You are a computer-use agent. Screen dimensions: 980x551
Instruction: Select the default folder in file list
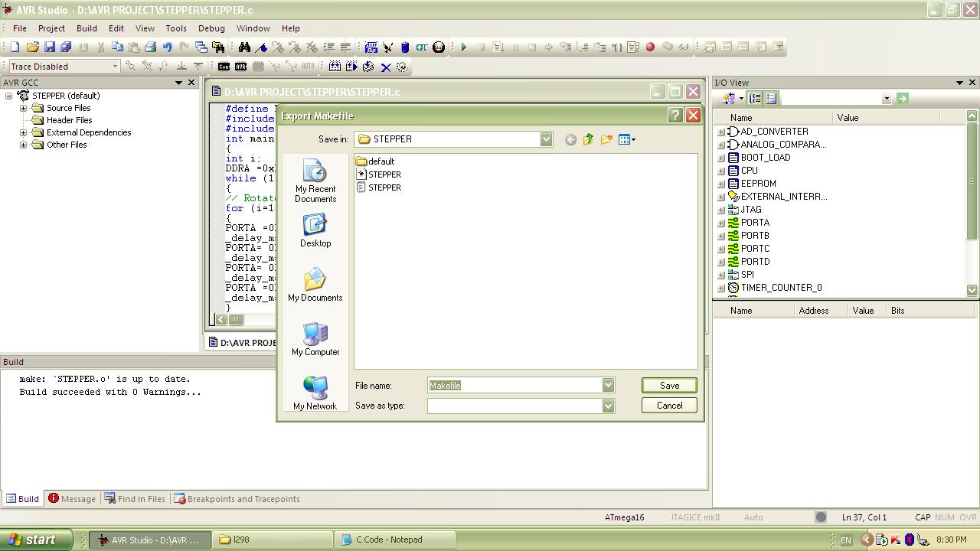[x=375, y=161]
